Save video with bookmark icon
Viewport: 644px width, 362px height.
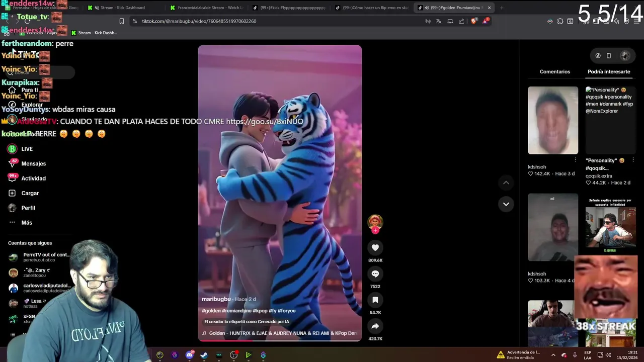375,300
